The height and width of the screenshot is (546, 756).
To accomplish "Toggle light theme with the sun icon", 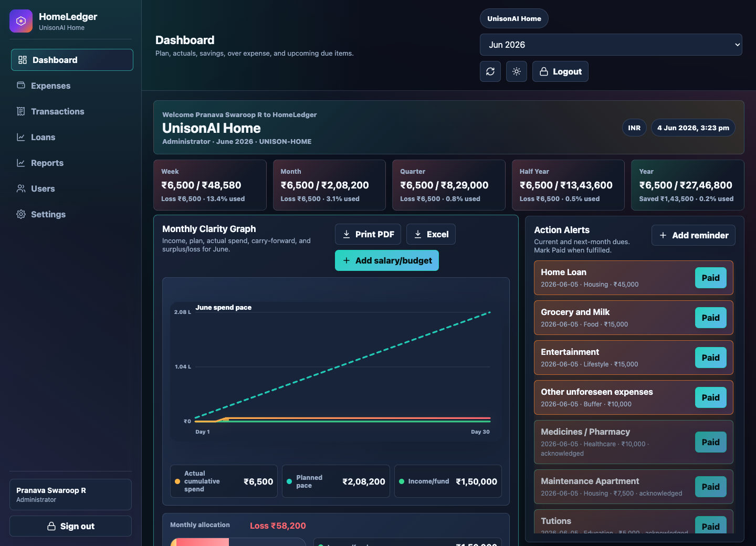I will (517, 71).
